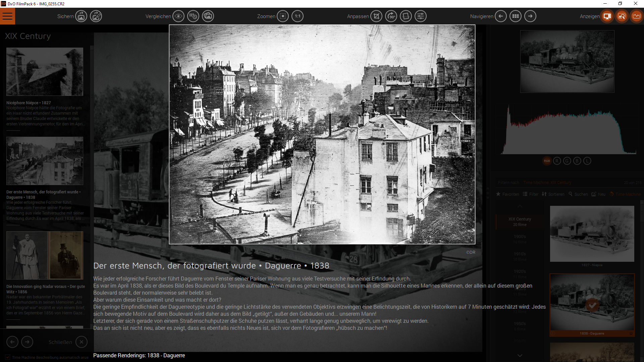
Task: Toggle the Vergleichen eye compare icon
Action: (x=178, y=16)
